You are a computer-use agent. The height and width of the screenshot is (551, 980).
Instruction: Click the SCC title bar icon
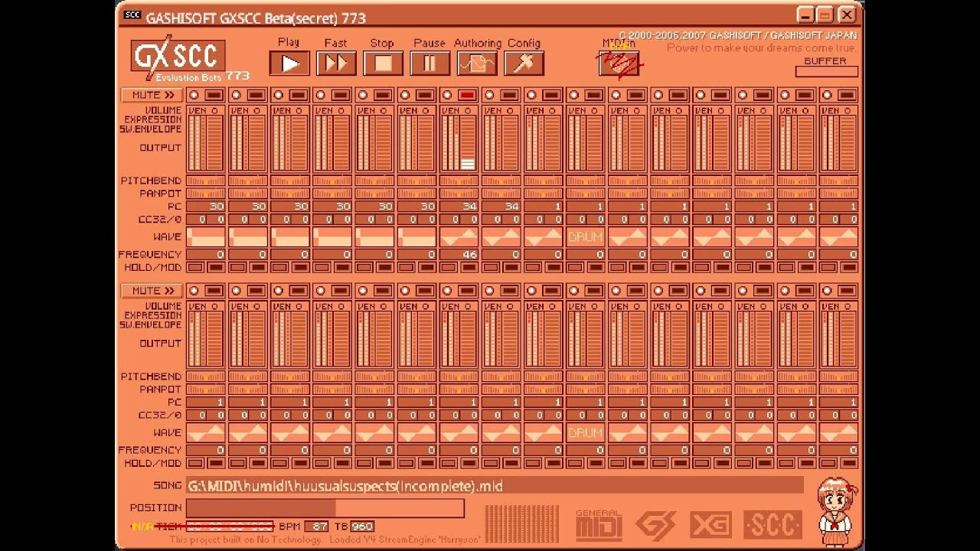(132, 15)
